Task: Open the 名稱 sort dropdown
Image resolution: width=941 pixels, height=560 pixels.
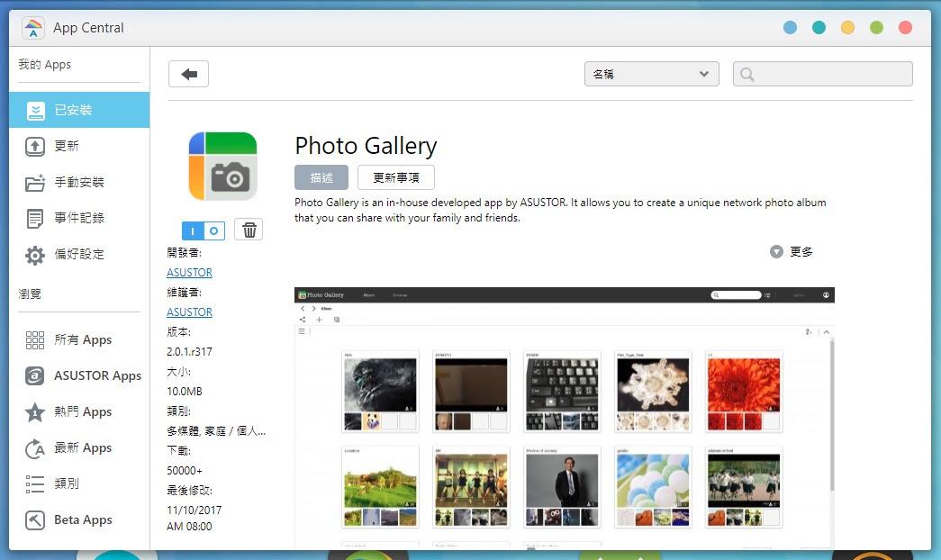Action: tap(652, 74)
